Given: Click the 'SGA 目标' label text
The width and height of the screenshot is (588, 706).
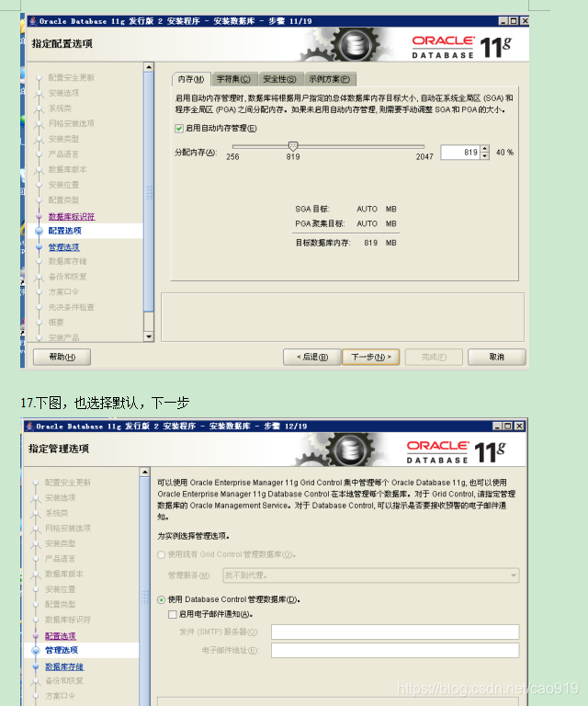Looking at the screenshot, I should (312, 209).
